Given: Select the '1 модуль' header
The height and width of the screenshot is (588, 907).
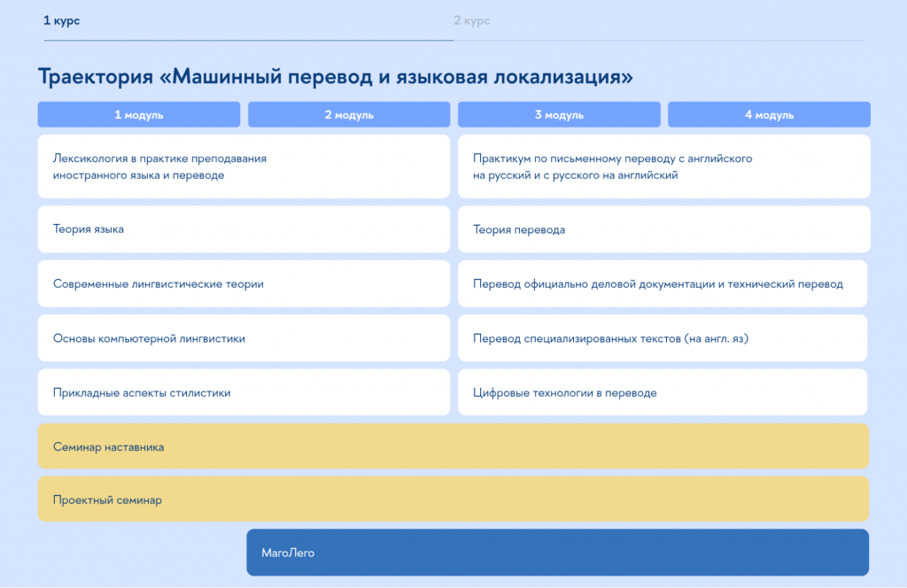Looking at the screenshot, I should (139, 114).
